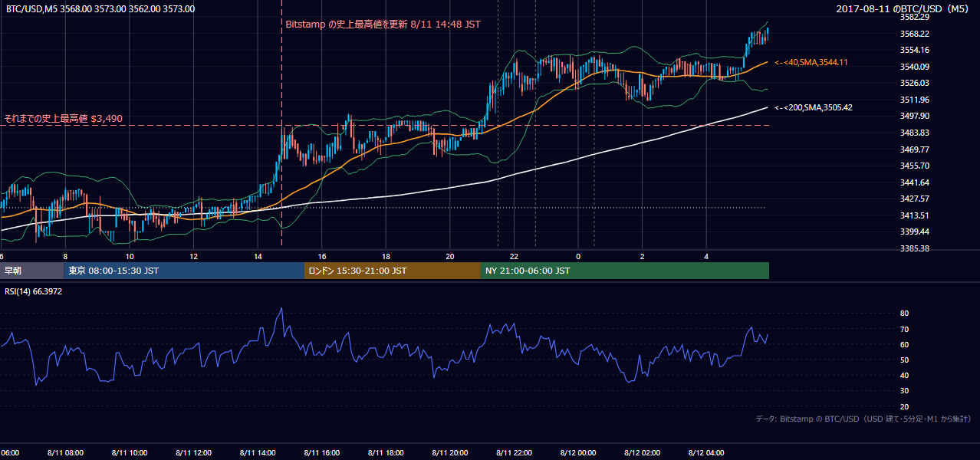Click the '2017-08-11 のBTC/USD (M5)' chart title
Screen dimensions: 980x460
point(903,9)
